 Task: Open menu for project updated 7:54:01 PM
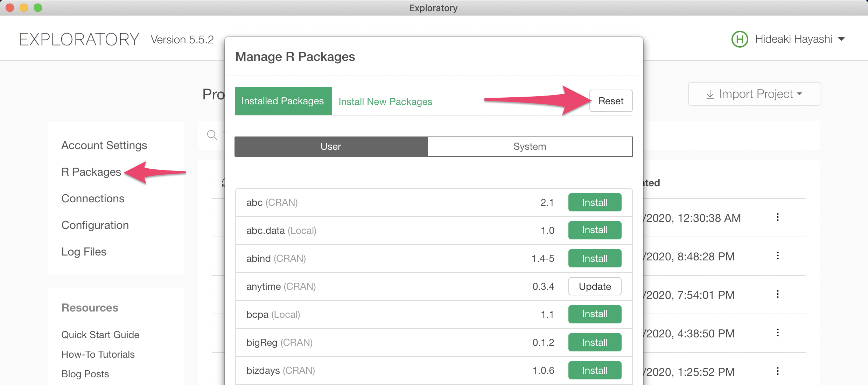tap(778, 294)
